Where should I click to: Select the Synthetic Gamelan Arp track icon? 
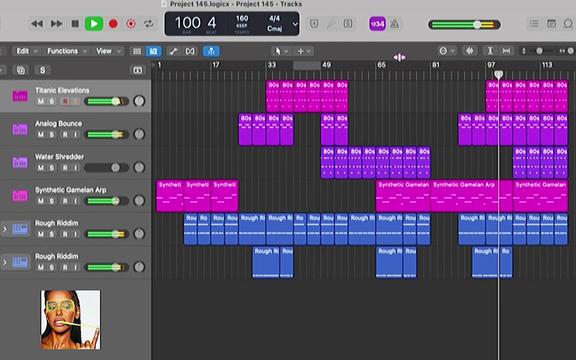coord(20,195)
